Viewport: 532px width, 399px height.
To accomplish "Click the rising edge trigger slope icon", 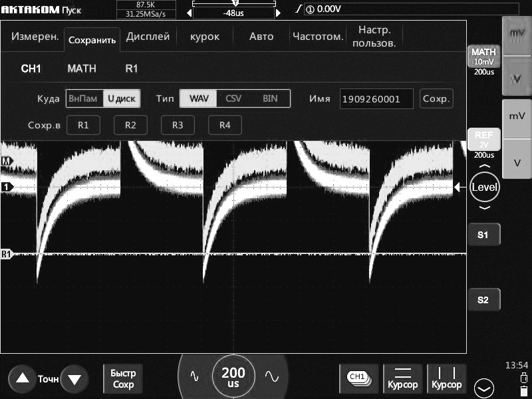I will tap(298, 9).
